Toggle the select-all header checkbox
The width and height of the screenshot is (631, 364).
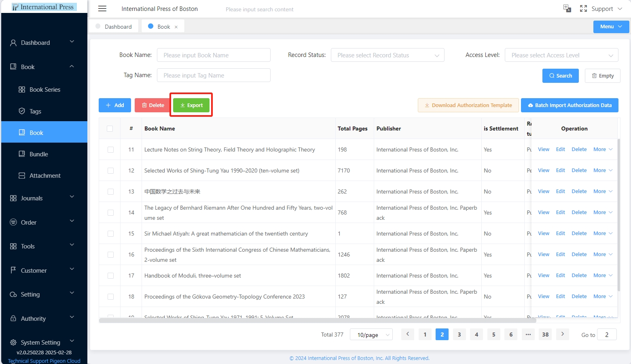pos(110,128)
